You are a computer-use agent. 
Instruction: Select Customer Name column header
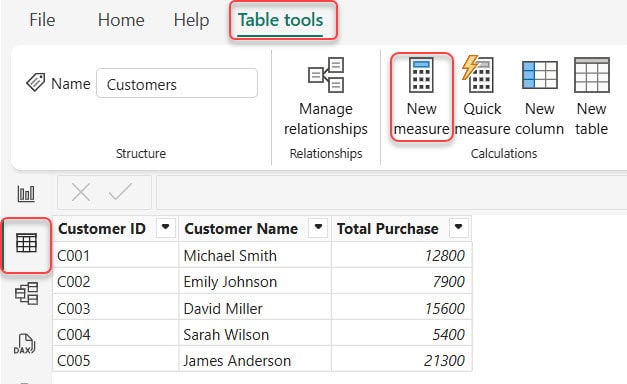[241, 228]
